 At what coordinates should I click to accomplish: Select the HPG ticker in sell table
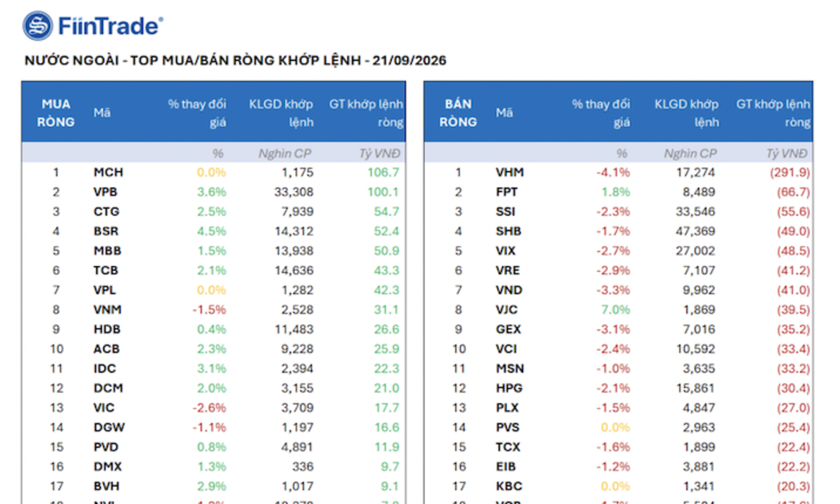pyautogui.click(x=509, y=388)
